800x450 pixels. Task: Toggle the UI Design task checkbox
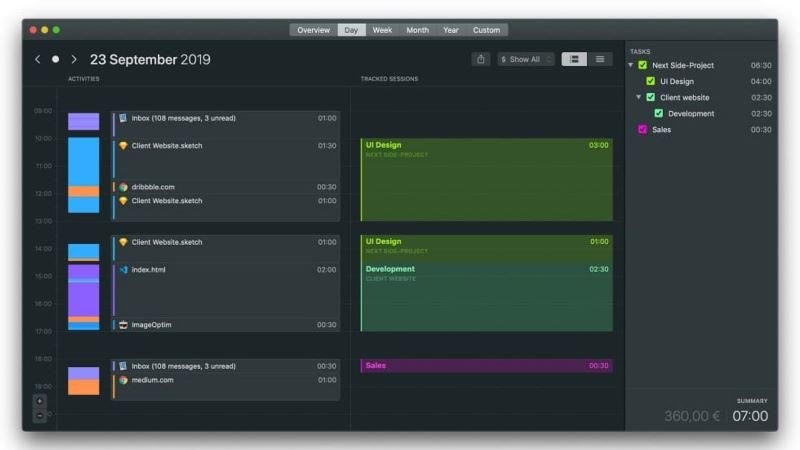[651, 81]
